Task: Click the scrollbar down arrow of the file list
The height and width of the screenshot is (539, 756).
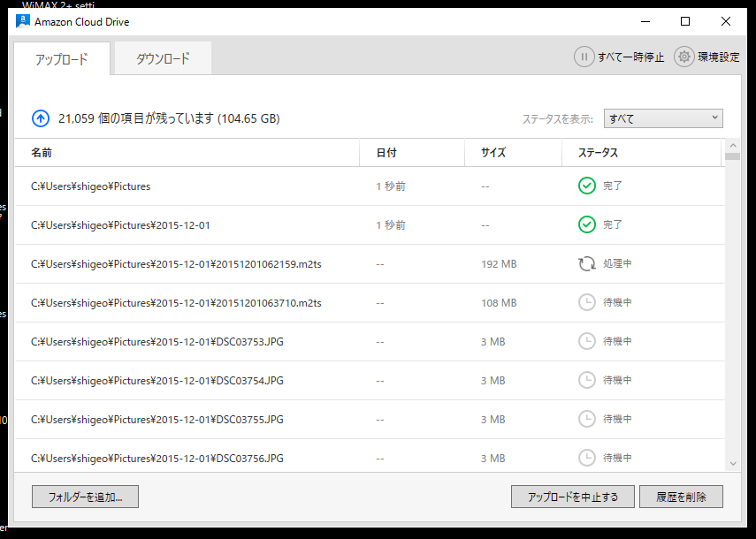Action: pyautogui.click(x=733, y=464)
